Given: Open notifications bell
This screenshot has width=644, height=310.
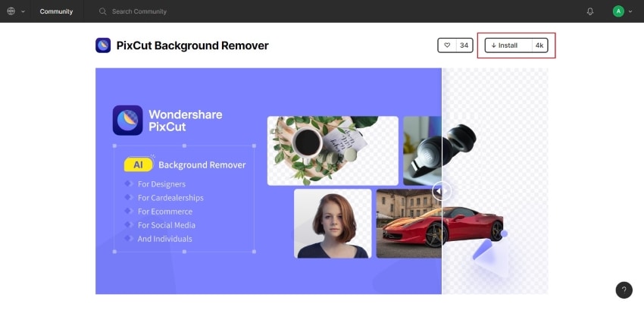Looking at the screenshot, I should tap(590, 11).
